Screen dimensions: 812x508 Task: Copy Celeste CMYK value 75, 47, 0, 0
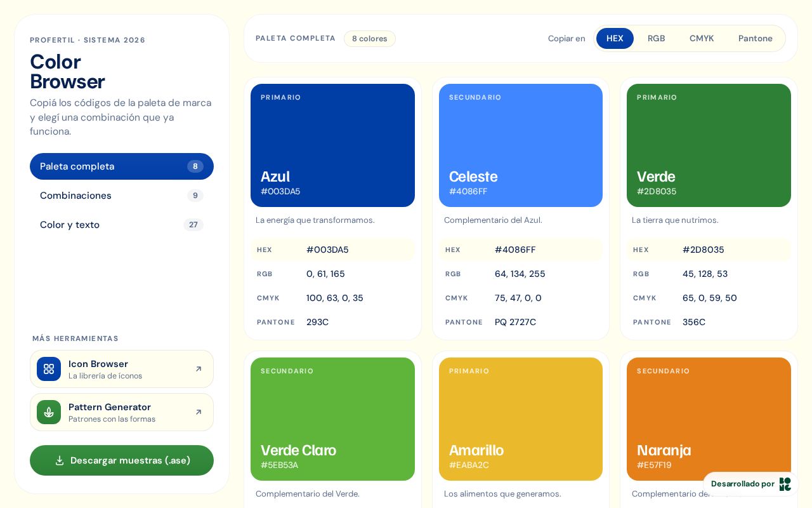(x=521, y=298)
